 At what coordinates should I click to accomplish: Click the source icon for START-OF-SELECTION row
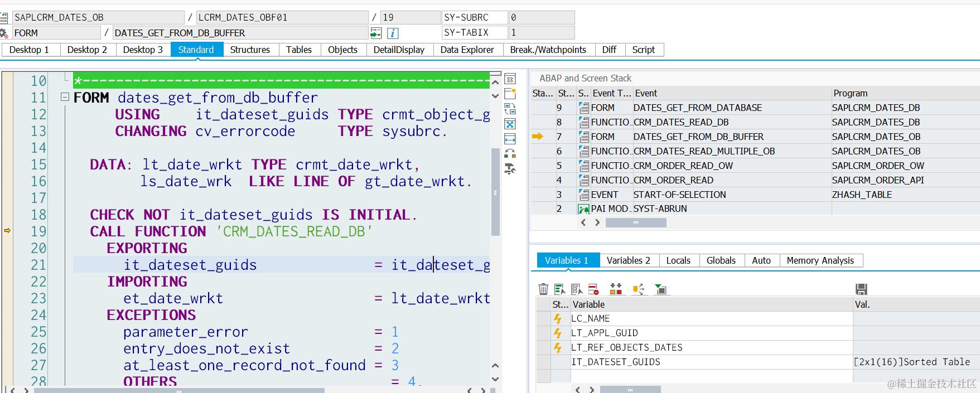pyautogui.click(x=583, y=195)
